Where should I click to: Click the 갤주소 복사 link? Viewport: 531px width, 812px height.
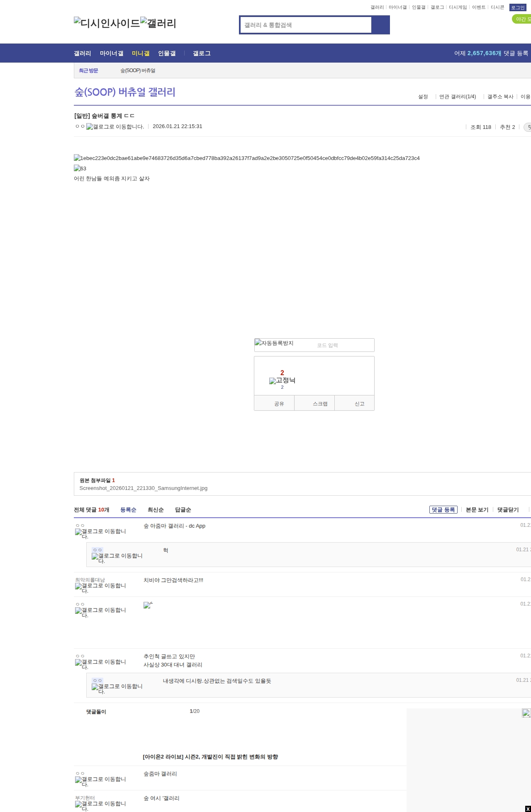500,97
